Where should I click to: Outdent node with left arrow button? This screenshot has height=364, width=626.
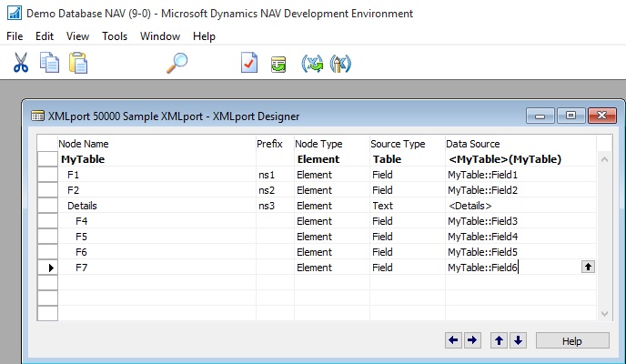453,340
